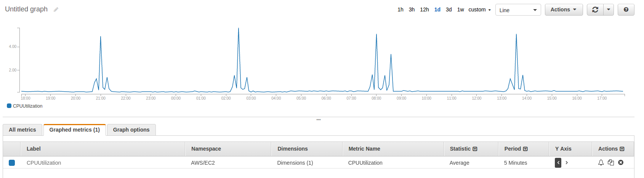Open the Actions dropdown button at top
Viewport: 644px width, 178px height.
pos(564,10)
